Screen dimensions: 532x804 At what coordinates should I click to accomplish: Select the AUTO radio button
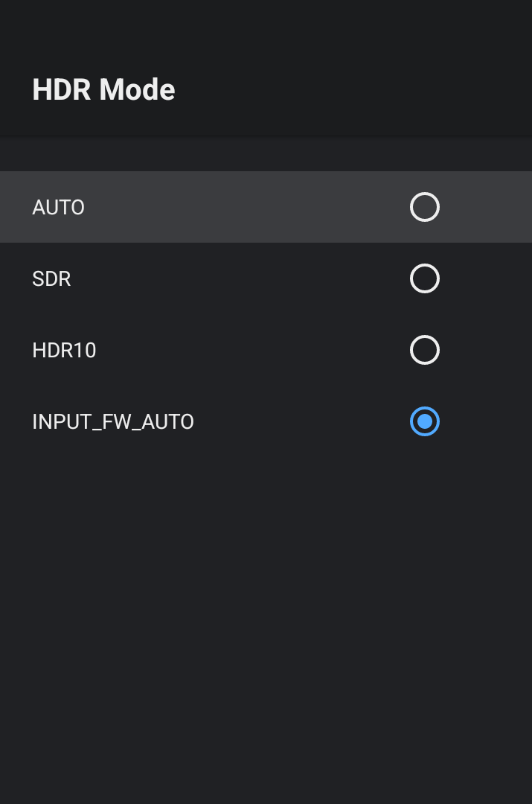(x=425, y=207)
